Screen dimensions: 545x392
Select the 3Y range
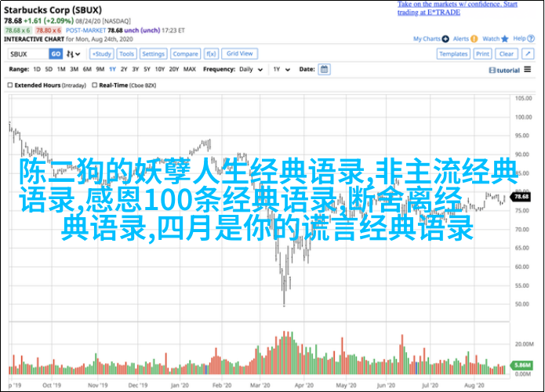pos(135,70)
